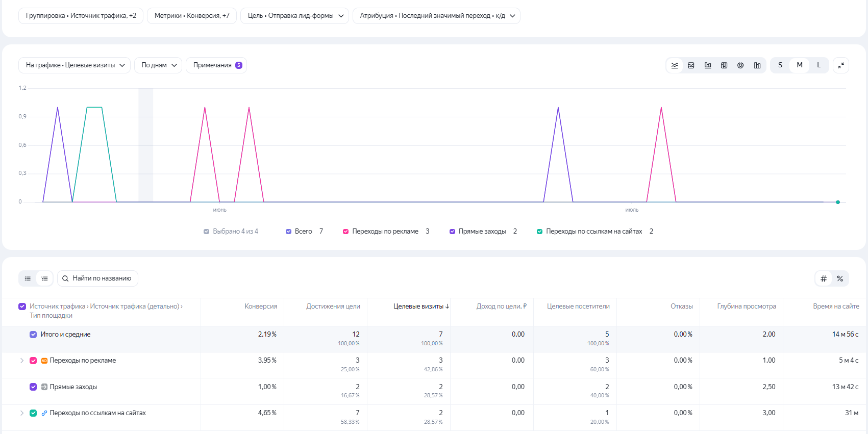868x434 pixels.
Task: Open 'На графике • Целевые визиты' dropdown
Action: (x=75, y=65)
